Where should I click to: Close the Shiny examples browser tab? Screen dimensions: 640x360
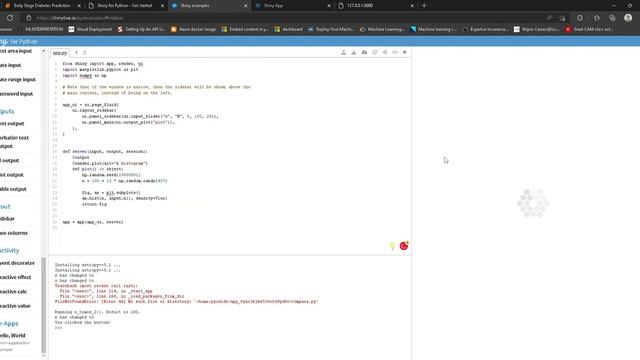click(245, 6)
